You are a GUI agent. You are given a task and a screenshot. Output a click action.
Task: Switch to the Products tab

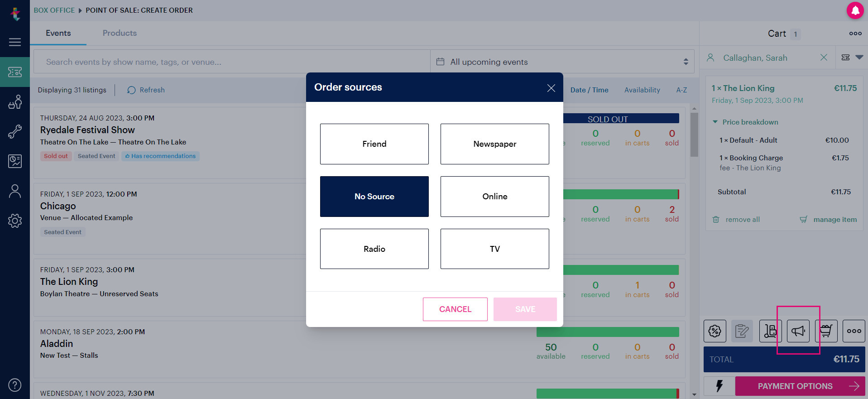[x=120, y=33]
